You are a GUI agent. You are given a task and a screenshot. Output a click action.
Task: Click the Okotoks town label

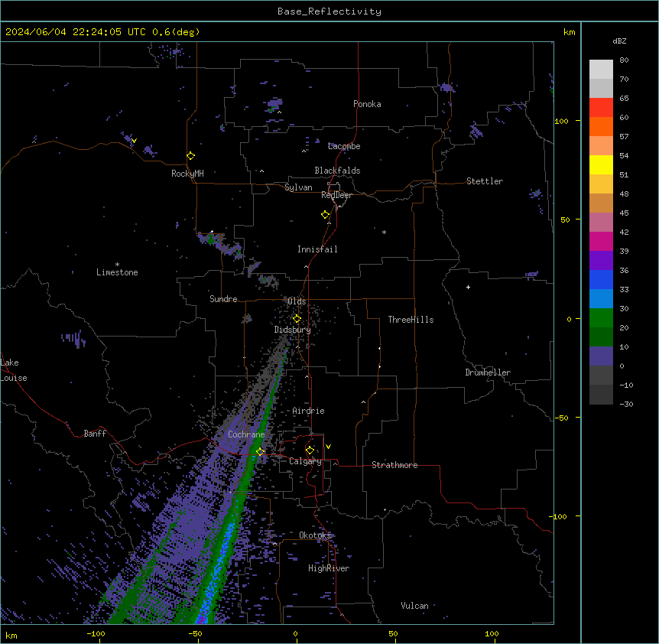coord(315,535)
